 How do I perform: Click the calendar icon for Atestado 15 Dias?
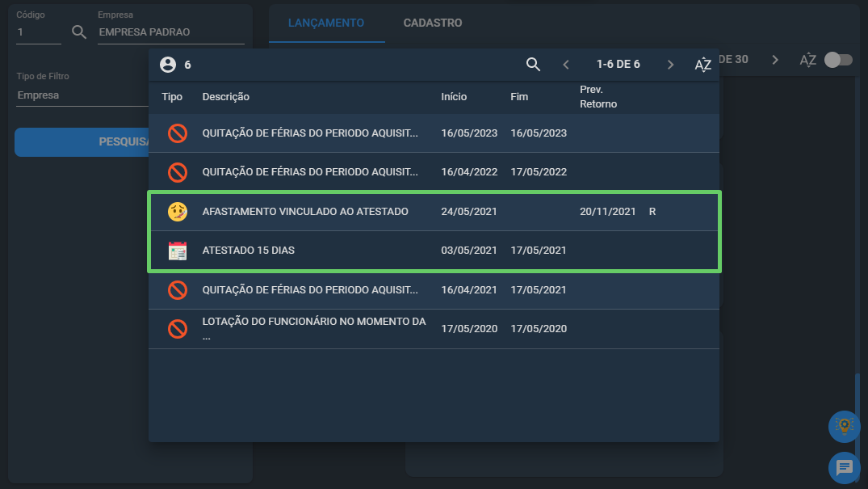pyautogui.click(x=178, y=251)
